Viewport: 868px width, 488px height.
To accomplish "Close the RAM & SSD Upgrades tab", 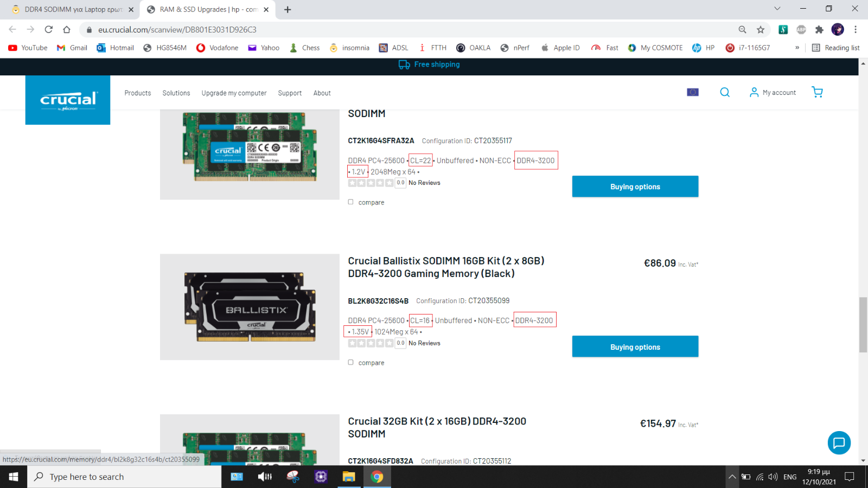I will [x=266, y=9].
